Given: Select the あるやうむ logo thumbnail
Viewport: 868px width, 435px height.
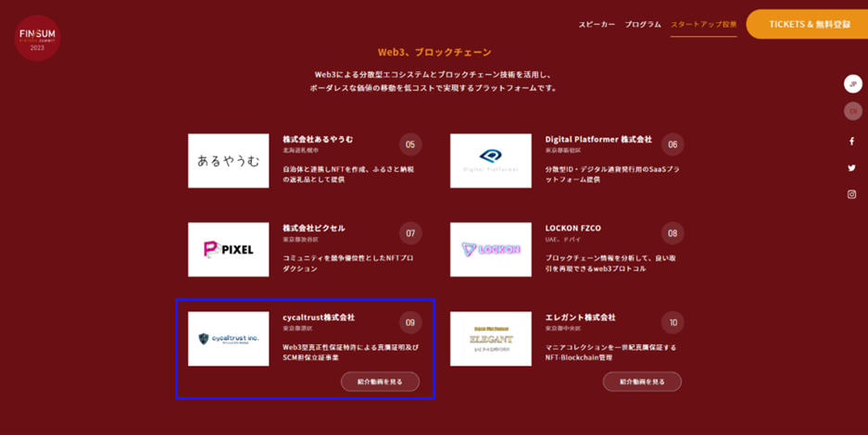Looking at the screenshot, I should 229,161.
